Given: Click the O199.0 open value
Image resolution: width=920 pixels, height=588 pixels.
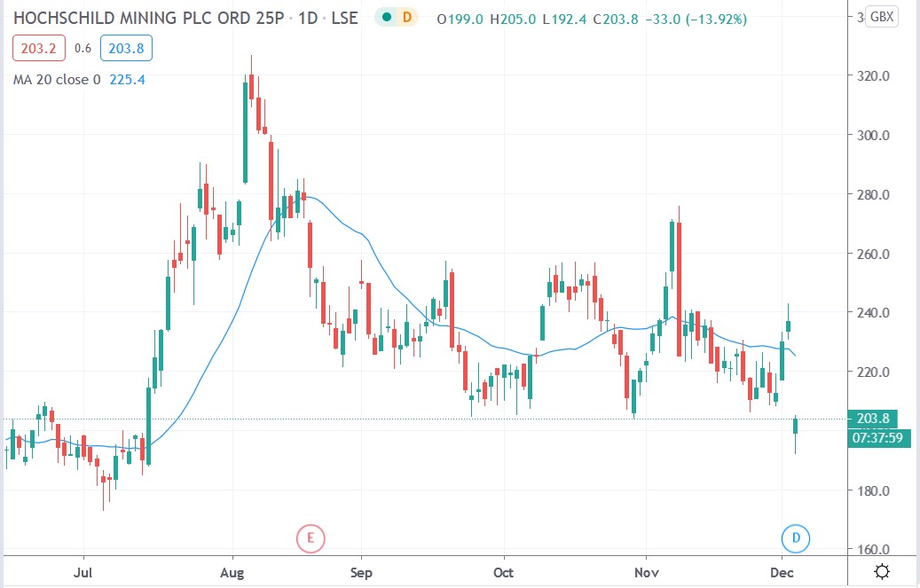Looking at the screenshot, I should 460,20.
